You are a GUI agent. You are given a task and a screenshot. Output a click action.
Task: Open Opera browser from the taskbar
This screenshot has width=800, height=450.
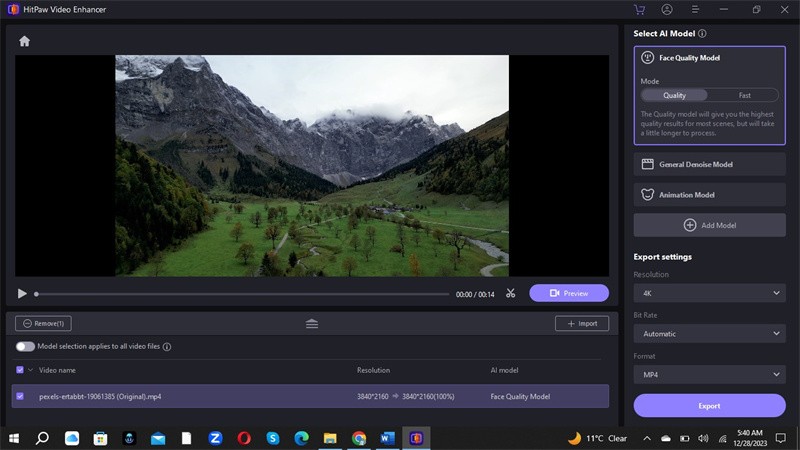pos(244,438)
